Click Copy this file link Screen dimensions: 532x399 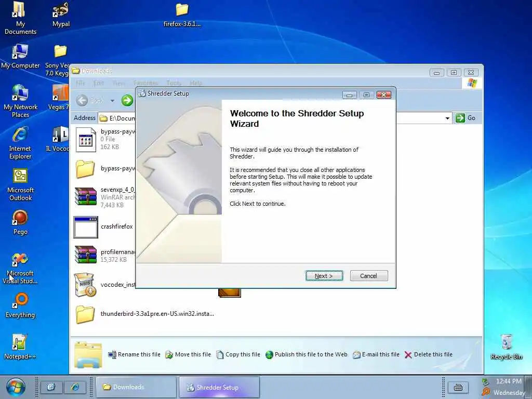[238, 354]
